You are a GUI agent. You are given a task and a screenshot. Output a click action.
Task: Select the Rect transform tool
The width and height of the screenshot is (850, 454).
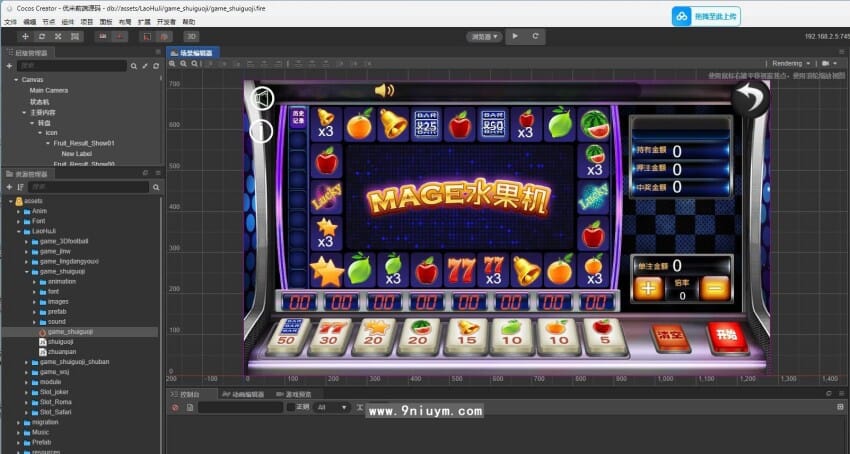pyautogui.click(x=74, y=36)
